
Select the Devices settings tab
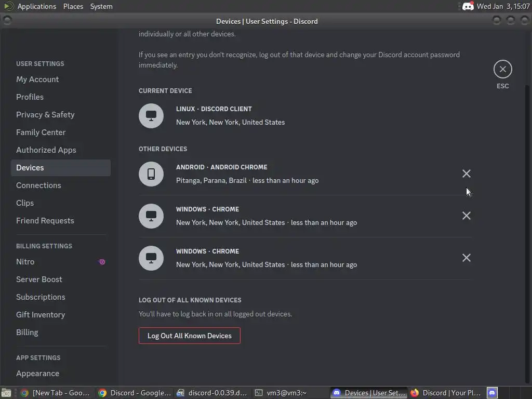click(x=61, y=168)
